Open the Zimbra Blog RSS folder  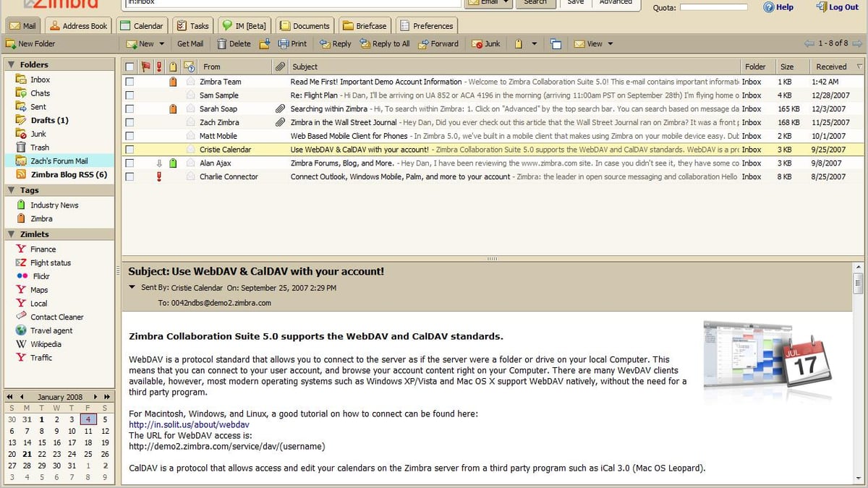click(x=61, y=174)
